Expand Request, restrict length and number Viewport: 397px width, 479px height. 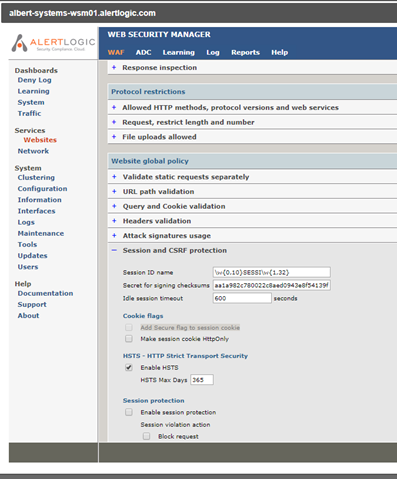pyautogui.click(x=114, y=122)
